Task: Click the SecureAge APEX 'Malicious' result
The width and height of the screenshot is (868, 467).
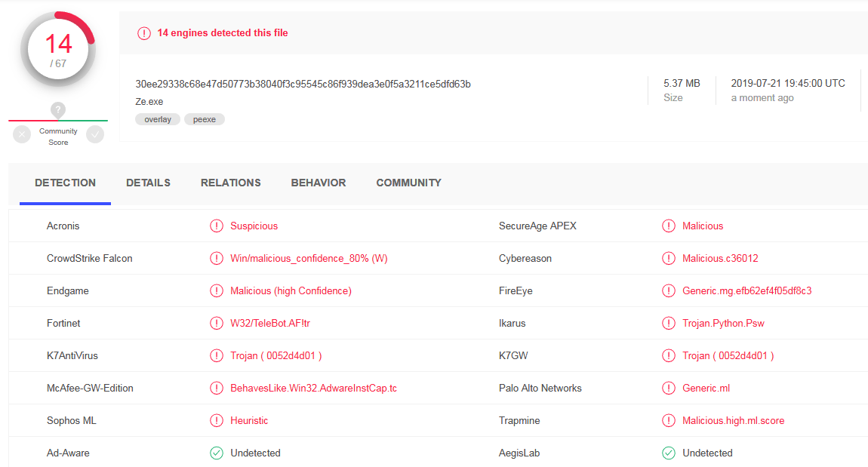Action: (x=703, y=226)
